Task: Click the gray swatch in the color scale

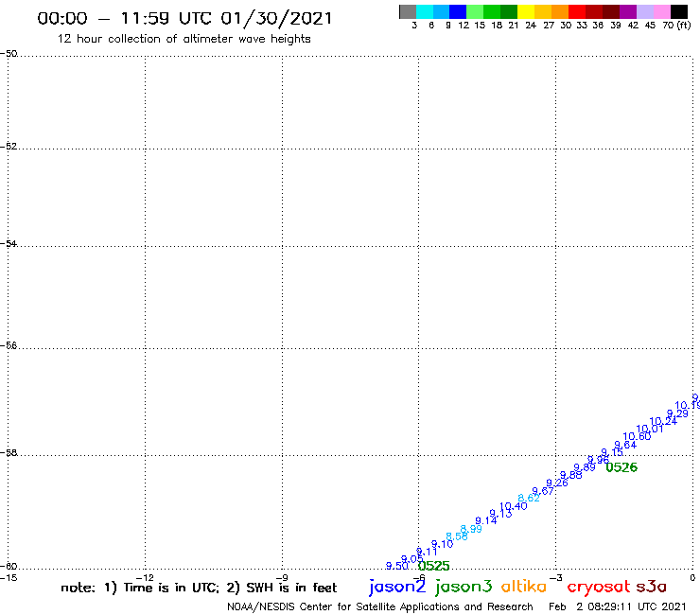Action: (x=408, y=11)
